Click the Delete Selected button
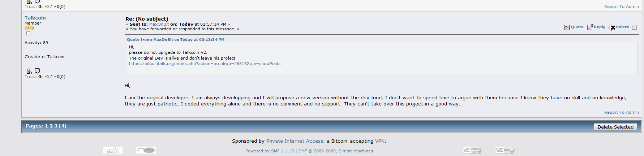644x156 pixels. click(615, 127)
